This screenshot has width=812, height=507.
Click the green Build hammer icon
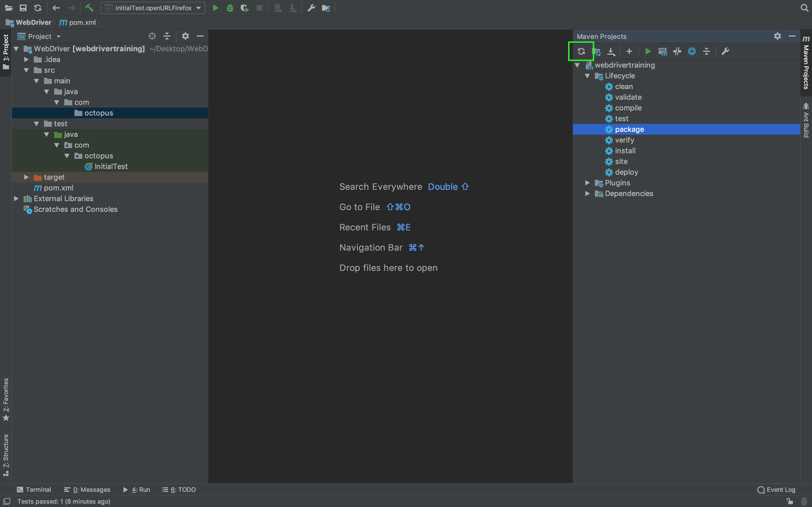click(89, 8)
